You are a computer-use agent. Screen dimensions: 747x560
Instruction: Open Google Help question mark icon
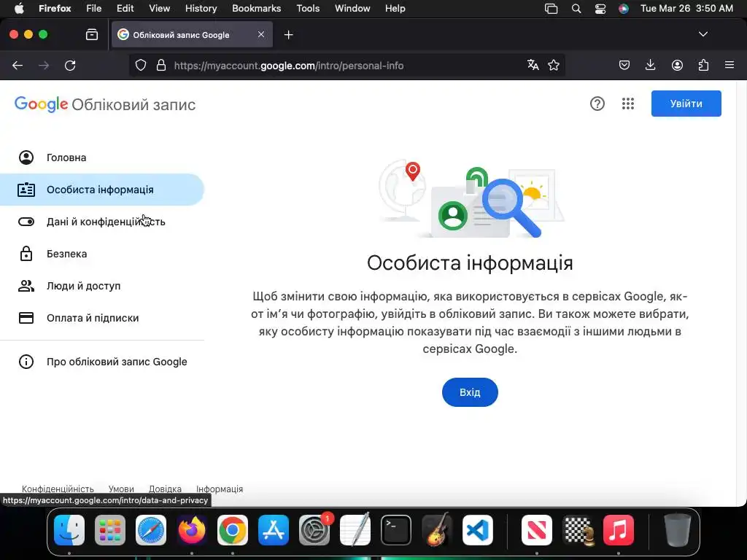tap(597, 104)
